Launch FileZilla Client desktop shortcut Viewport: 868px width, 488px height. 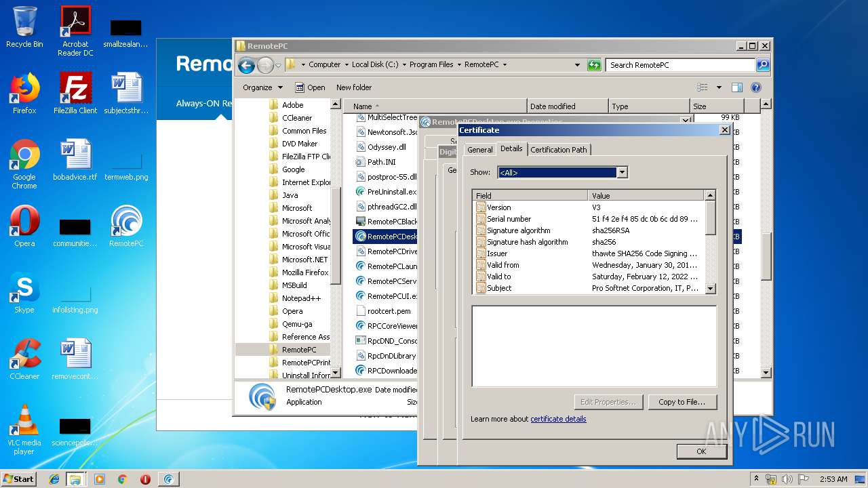point(75,93)
